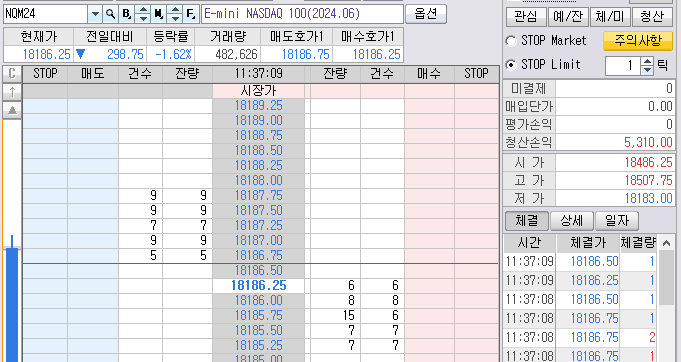Select price 18187.75 in the ladder
The height and width of the screenshot is (362, 681).
pyautogui.click(x=258, y=196)
